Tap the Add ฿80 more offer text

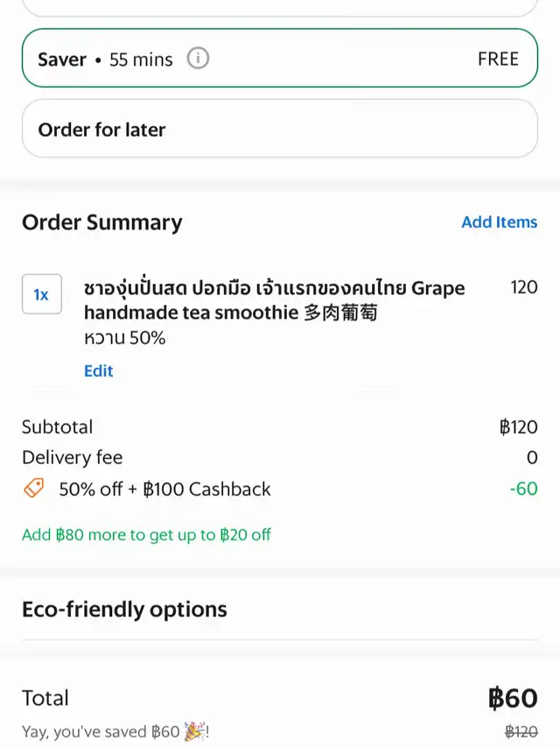[146, 534]
